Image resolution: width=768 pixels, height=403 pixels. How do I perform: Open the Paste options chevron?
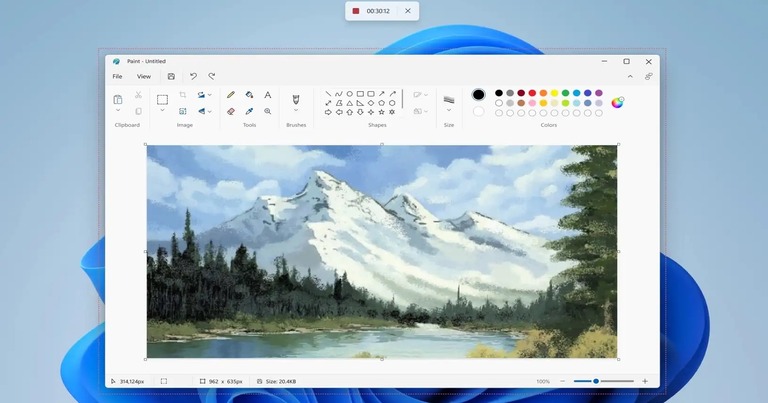click(118, 111)
